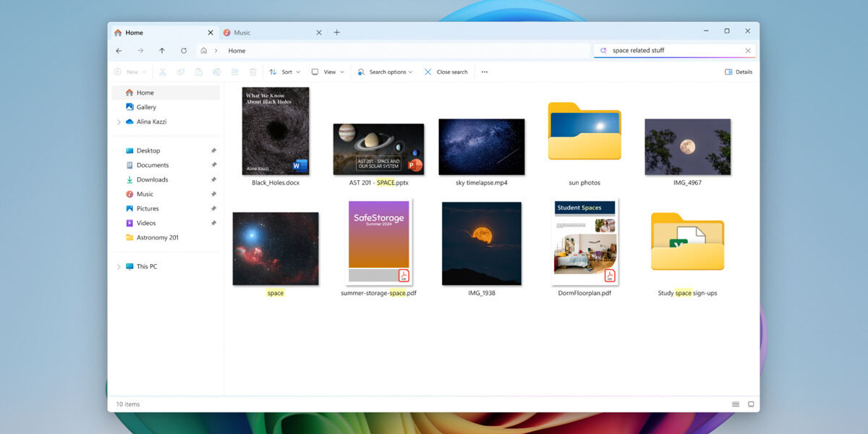
Task: Click the Black_Holes.docx file name
Action: pyautogui.click(x=276, y=183)
